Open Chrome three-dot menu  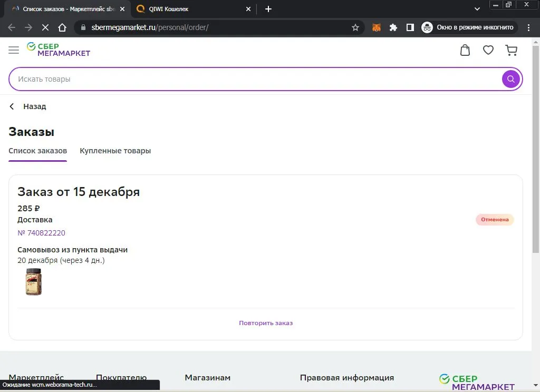(528, 27)
